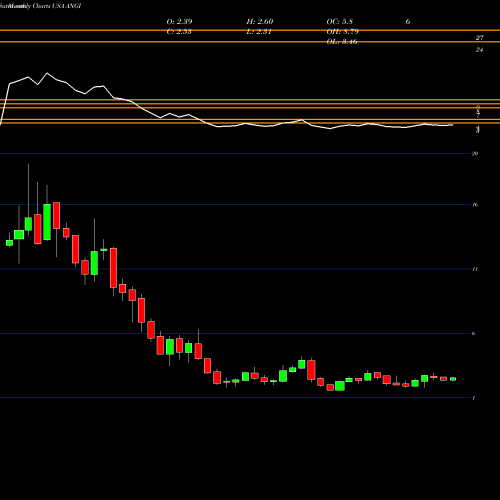
Task: Select the 'OH: 8.79' reading
Action: pyautogui.click(x=342, y=32)
